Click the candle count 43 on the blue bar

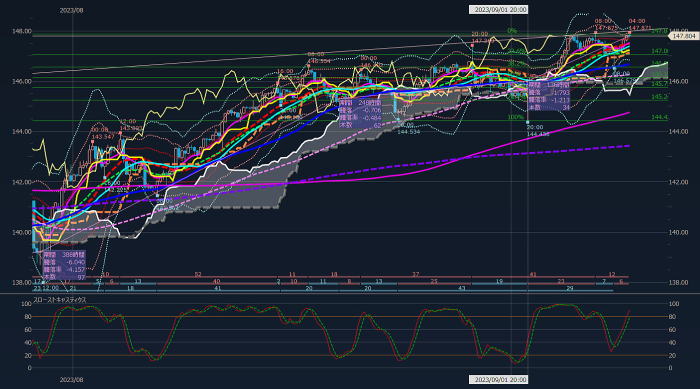462,289
